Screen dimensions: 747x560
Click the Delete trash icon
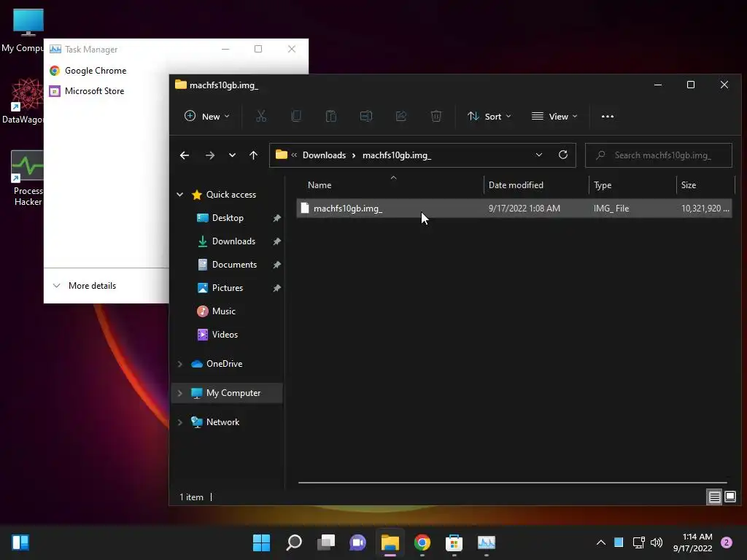(x=436, y=116)
